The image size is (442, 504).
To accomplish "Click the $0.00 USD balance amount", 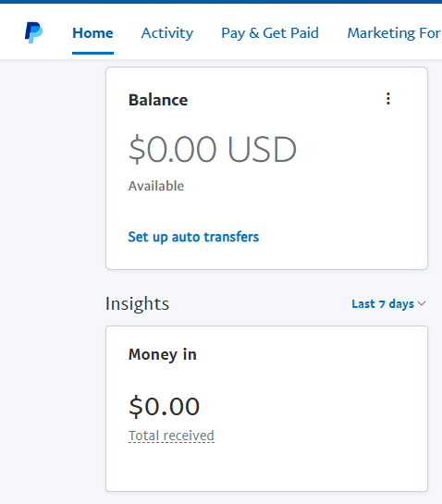I will [x=212, y=149].
